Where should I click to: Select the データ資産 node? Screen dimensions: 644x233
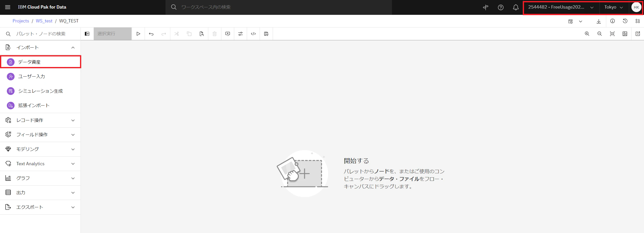(40, 62)
